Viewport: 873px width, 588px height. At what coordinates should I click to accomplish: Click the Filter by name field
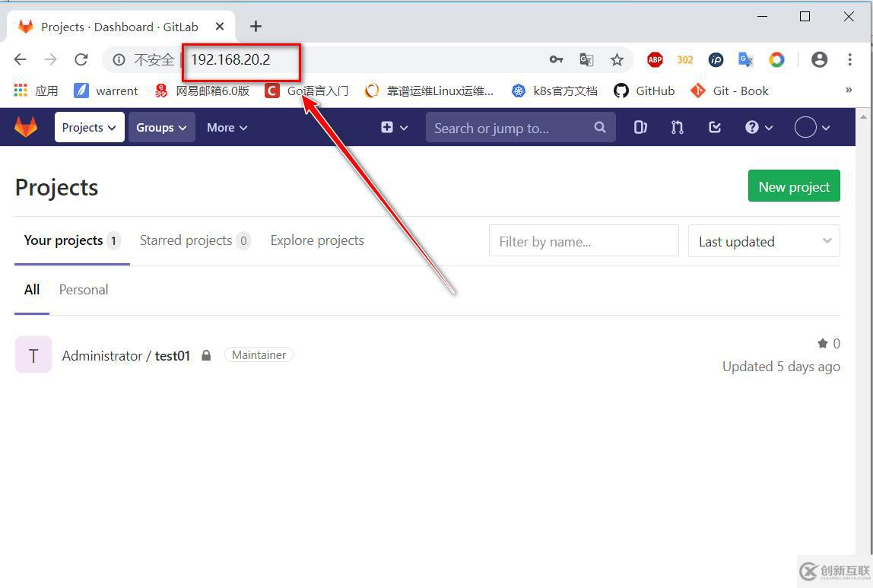pyautogui.click(x=583, y=240)
